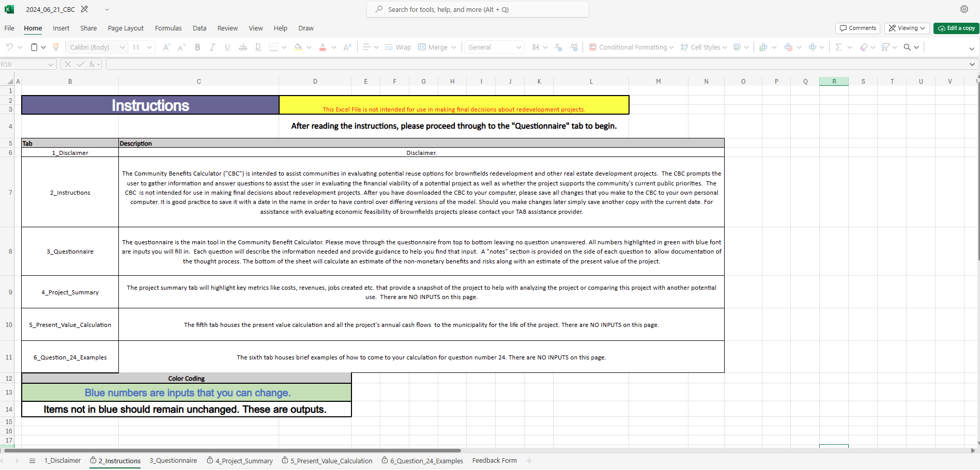Click the AutoSum icon
This screenshot has height=470, width=980.
pyautogui.click(x=839, y=47)
